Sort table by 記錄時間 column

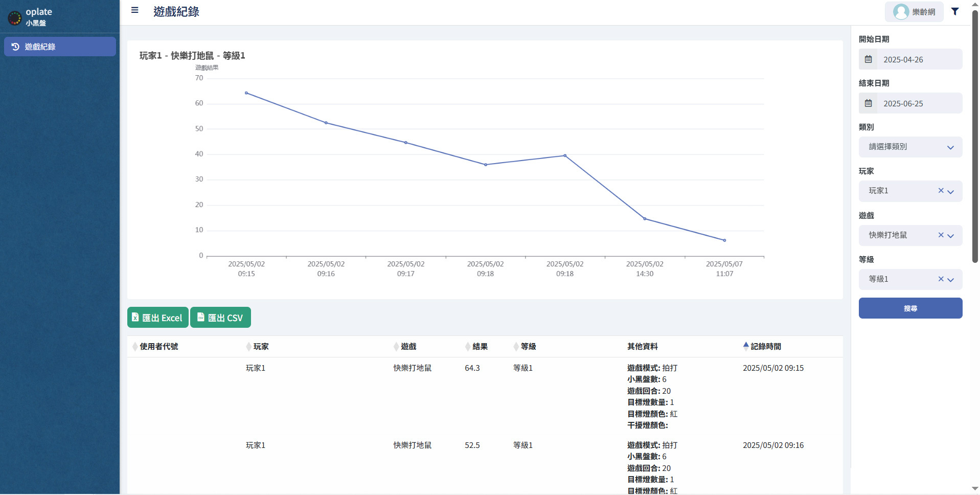[765, 347]
